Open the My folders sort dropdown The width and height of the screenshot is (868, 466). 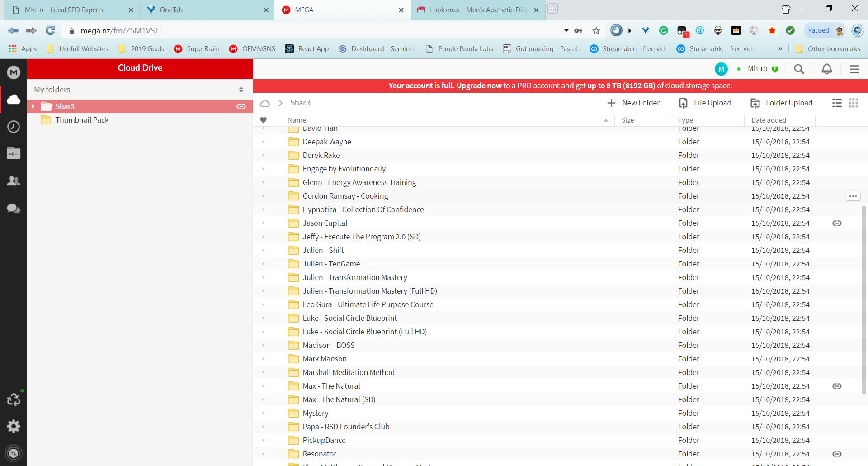point(241,90)
